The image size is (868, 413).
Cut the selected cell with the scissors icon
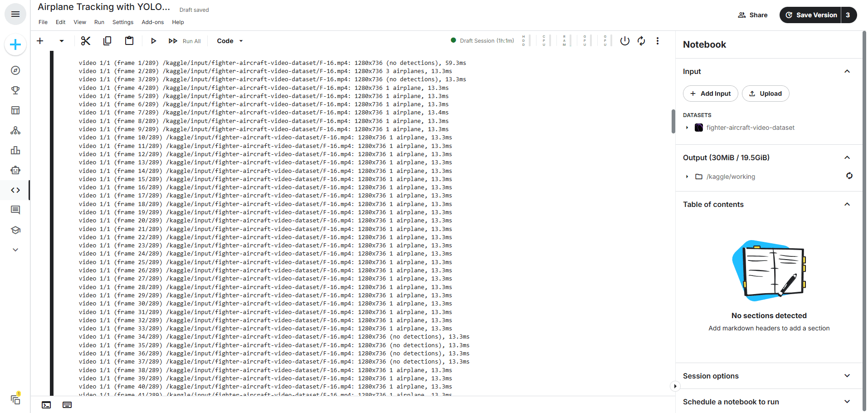coord(86,41)
